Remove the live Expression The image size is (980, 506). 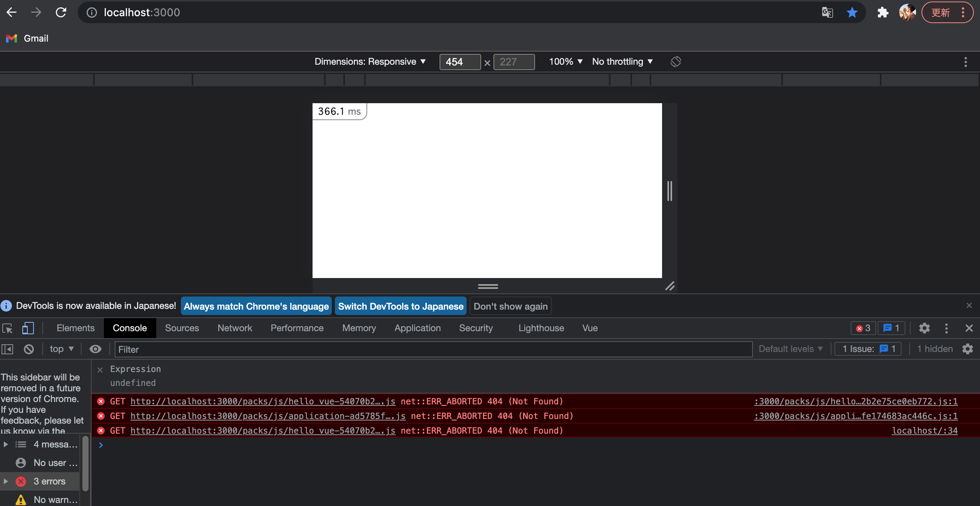(100, 370)
